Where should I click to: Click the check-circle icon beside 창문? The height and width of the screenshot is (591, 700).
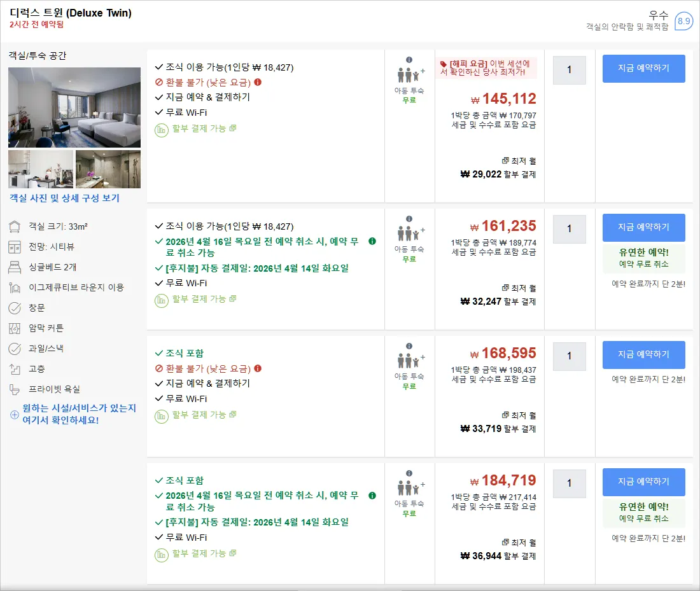(x=15, y=308)
